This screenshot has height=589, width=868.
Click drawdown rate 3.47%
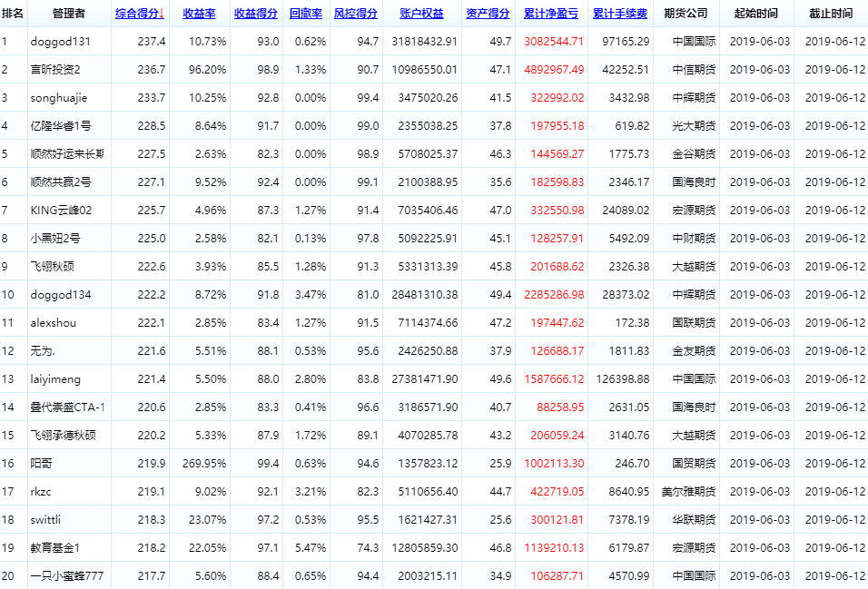[x=311, y=295]
